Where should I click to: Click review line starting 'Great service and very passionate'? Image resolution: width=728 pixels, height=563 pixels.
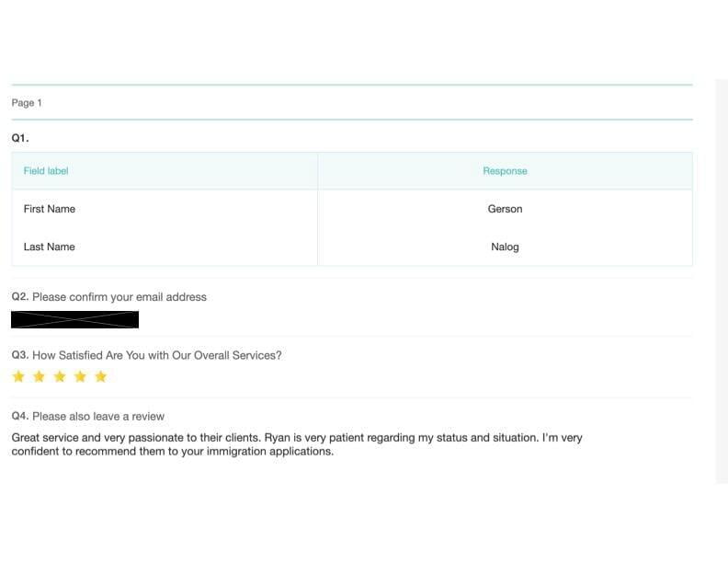297,438
